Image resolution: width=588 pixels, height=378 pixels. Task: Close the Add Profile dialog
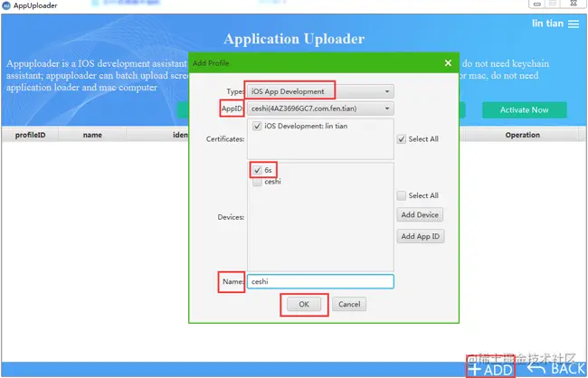[x=448, y=63]
